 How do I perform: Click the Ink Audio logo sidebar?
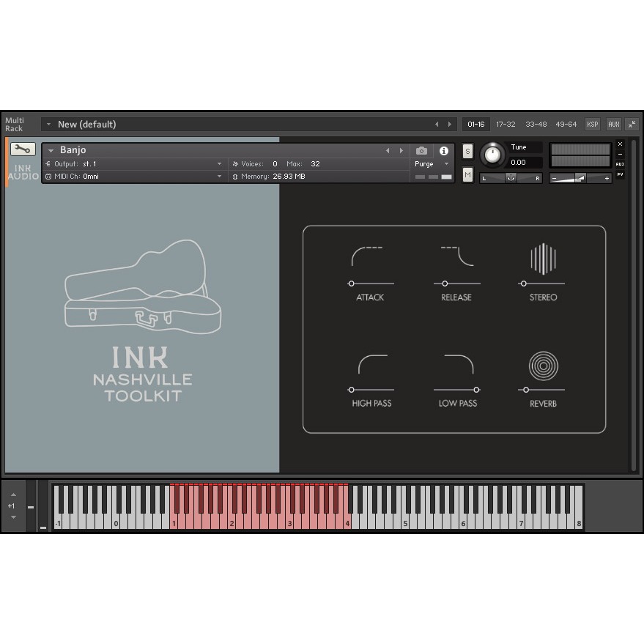click(23, 172)
